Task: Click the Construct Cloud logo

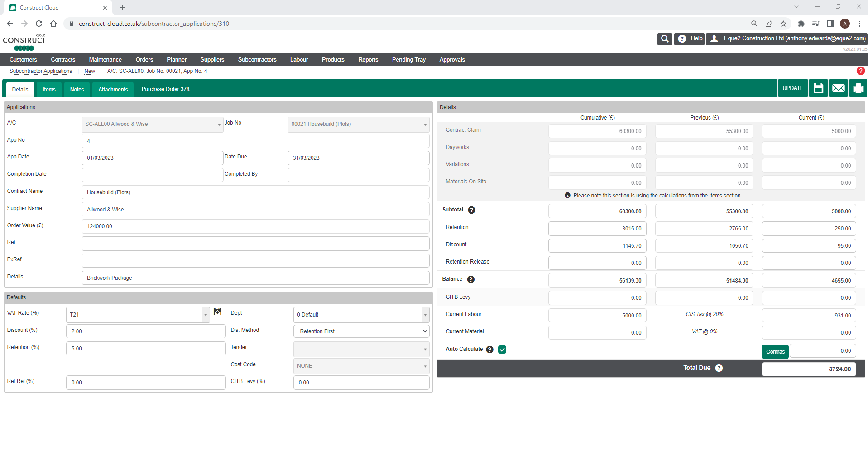Action: point(24,43)
